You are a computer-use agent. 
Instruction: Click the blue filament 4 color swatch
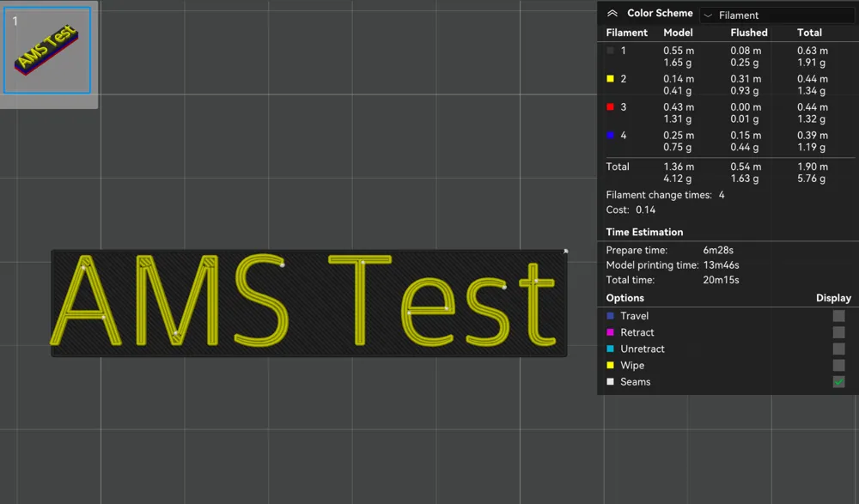pyautogui.click(x=609, y=136)
